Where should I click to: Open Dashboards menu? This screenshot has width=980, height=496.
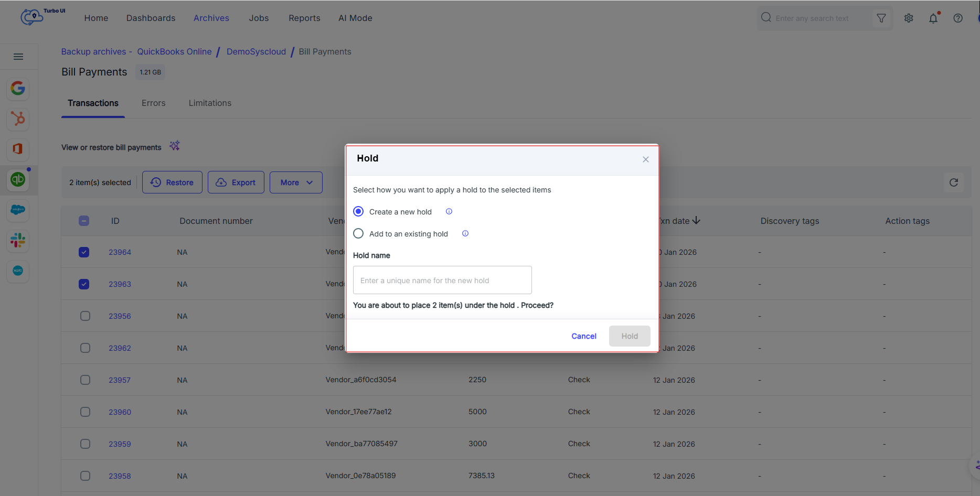(151, 18)
